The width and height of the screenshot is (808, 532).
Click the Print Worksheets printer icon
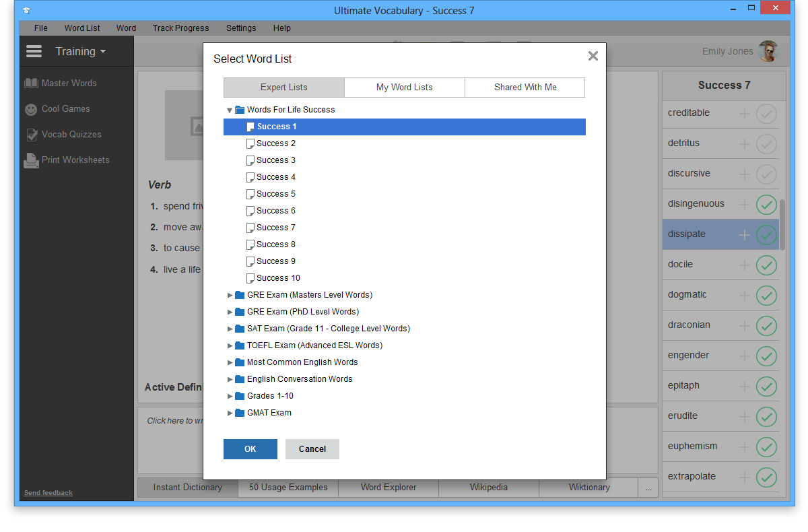tap(31, 160)
